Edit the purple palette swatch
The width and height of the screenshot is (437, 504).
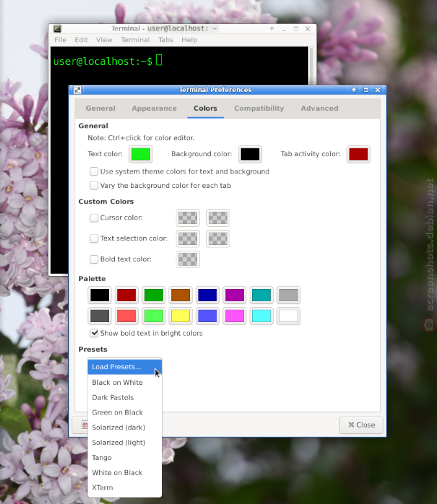[x=234, y=295]
